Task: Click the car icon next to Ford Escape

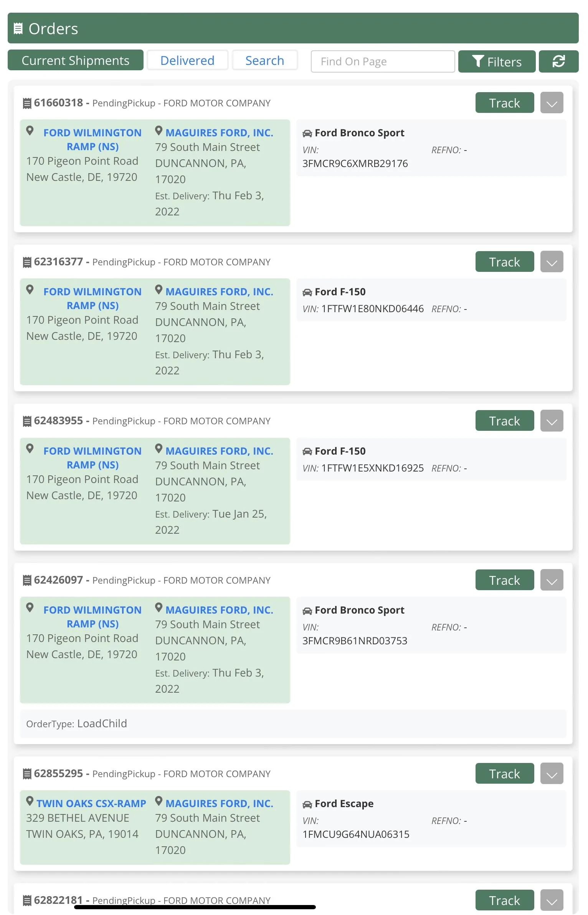Action: click(307, 804)
